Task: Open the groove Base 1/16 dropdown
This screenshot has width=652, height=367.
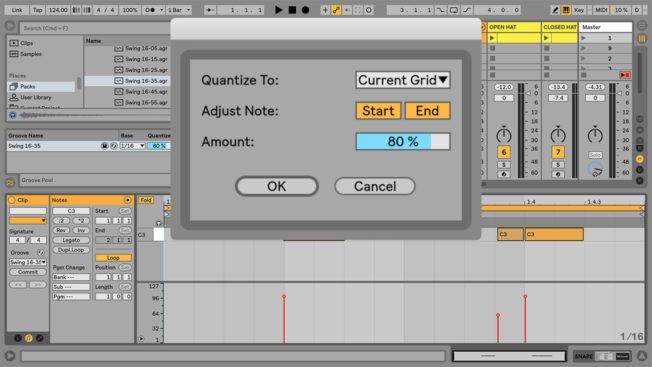Action: [x=132, y=146]
